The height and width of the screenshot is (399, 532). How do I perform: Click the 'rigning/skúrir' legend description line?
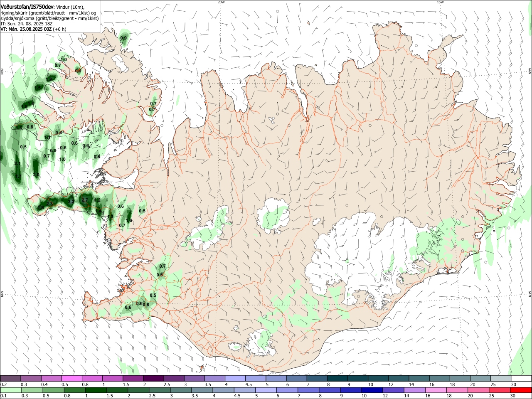click(48, 13)
